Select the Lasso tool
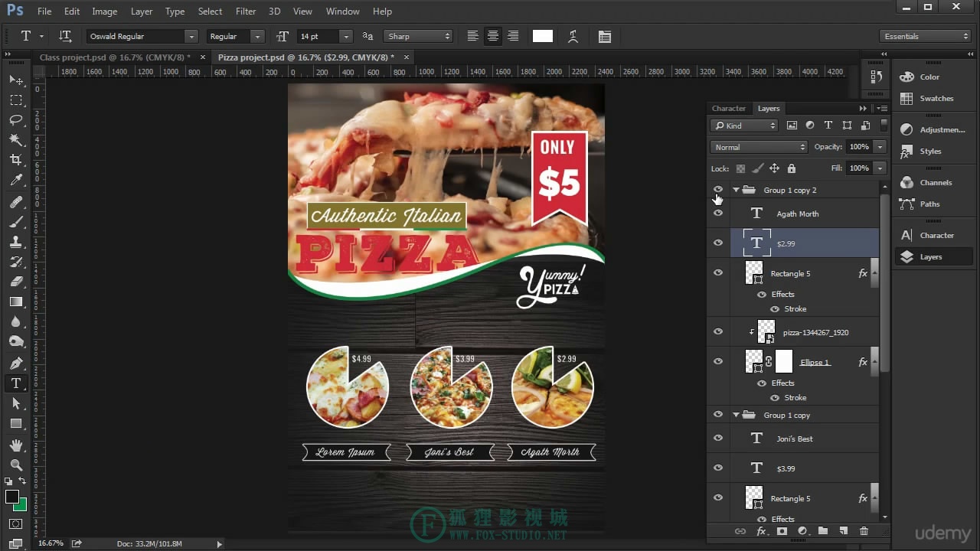Image resolution: width=980 pixels, height=551 pixels. tap(16, 120)
